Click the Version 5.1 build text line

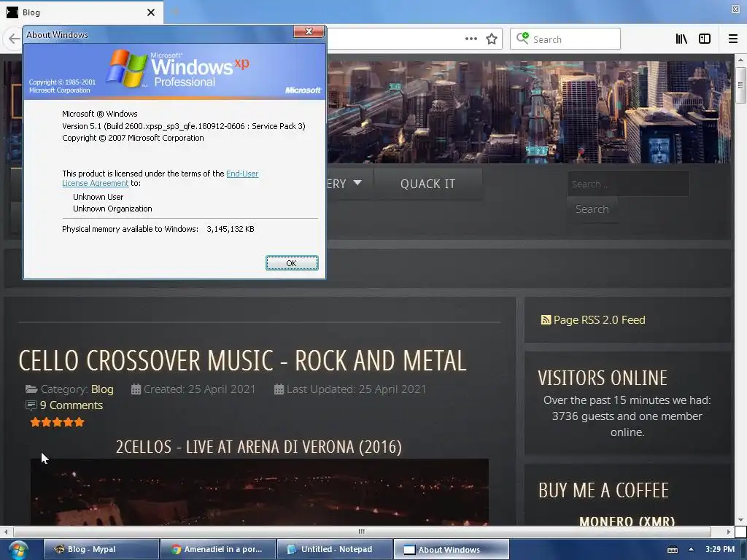click(184, 126)
